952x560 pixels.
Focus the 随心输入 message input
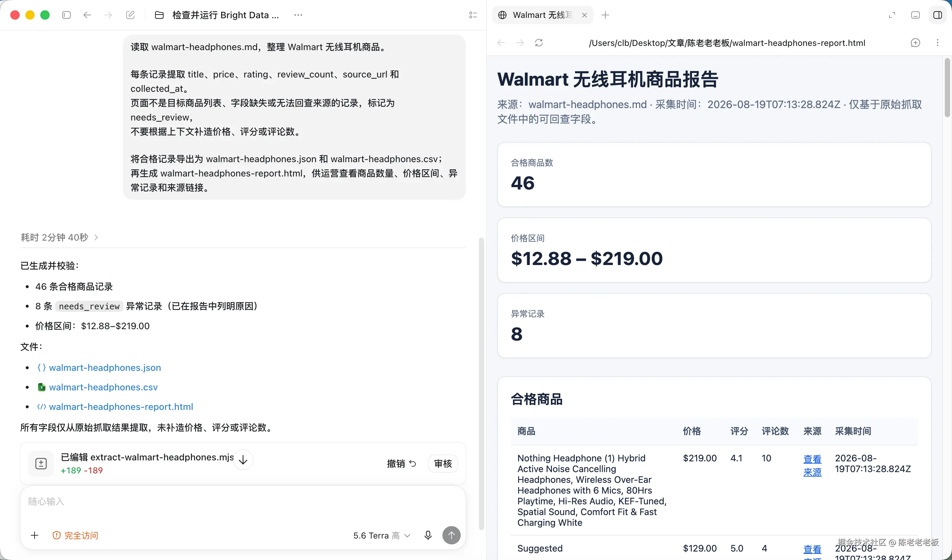click(x=243, y=502)
